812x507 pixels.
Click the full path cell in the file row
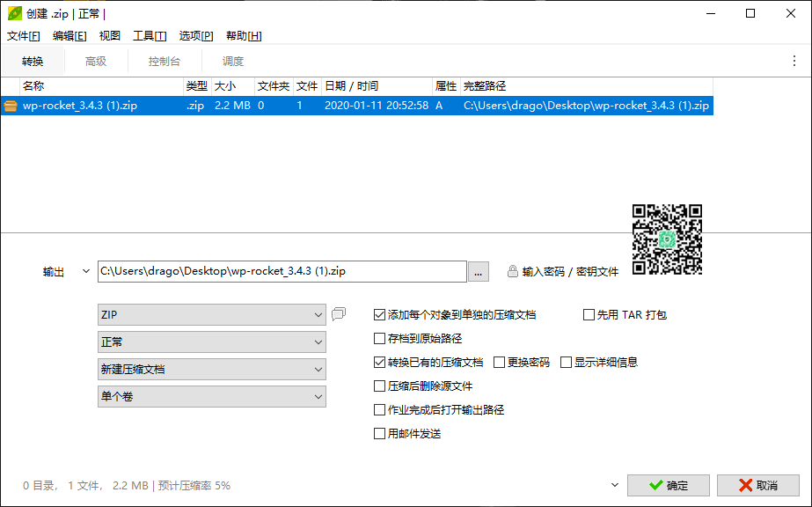(586, 106)
